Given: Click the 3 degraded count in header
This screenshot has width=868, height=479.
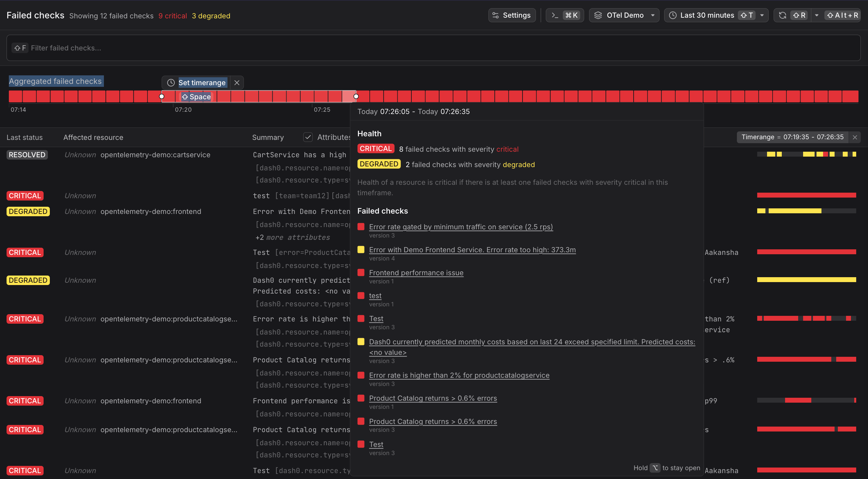Looking at the screenshot, I should pos(211,16).
